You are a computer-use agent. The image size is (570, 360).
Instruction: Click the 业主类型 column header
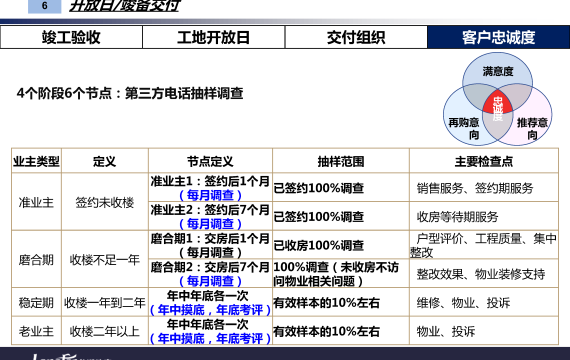tap(36, 161)
